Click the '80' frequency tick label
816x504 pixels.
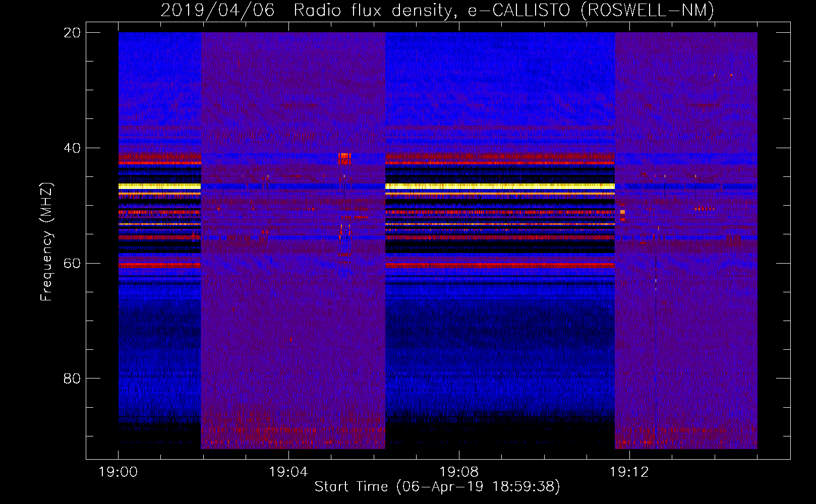[72, 379]
